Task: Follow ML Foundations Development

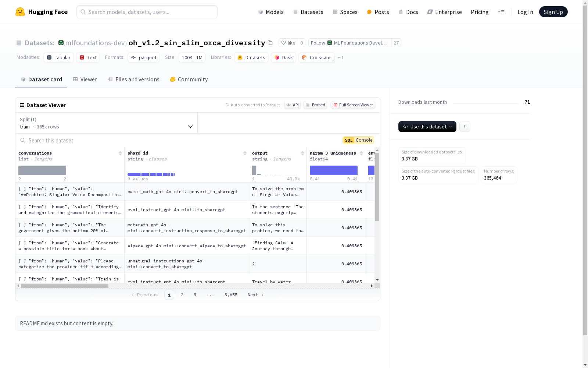Action: (350, 43)
